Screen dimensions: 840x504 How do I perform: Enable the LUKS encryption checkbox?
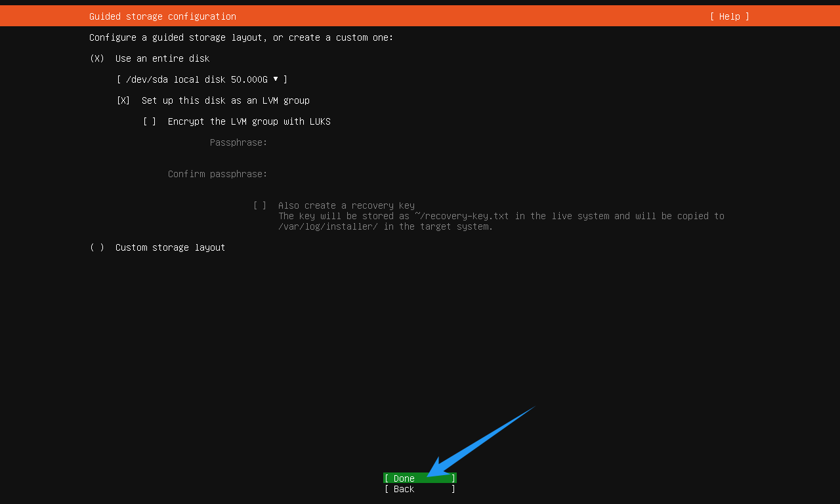click(150, 121)
